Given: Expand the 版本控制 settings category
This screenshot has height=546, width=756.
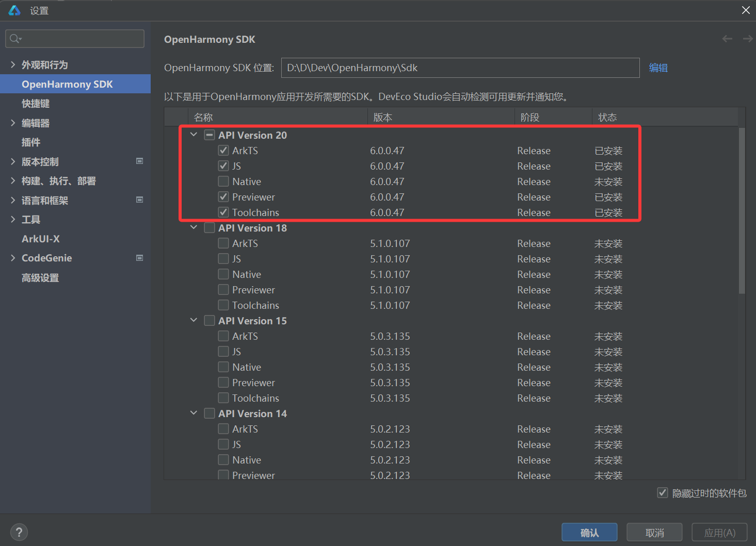Looking at the screenshot, I should coord(13,161).
